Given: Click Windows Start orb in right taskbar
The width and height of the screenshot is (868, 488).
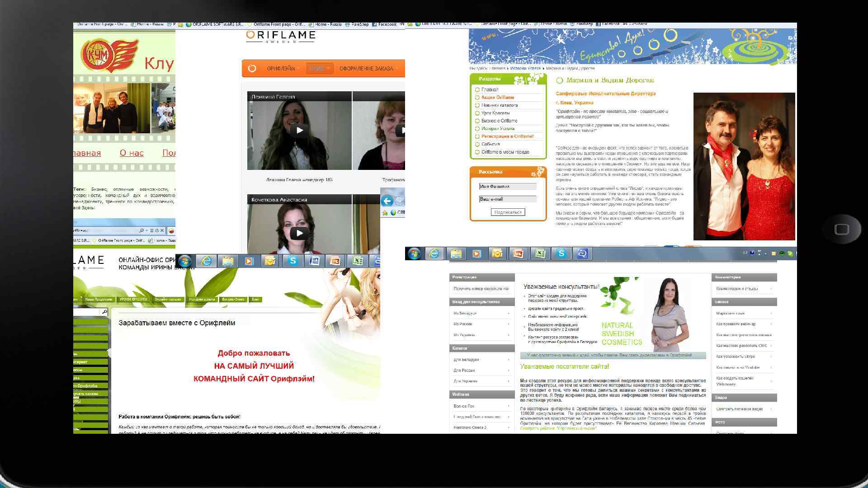Looking at the screenshot, I should pos(414,253).
